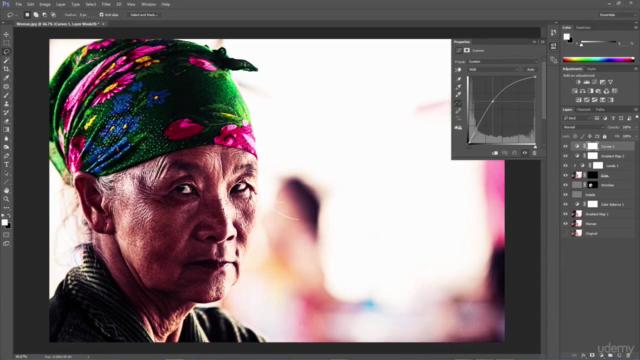Click the clip to layer icon in Properties
This screenshot has width=640, height=360.
tap(495, 153)
